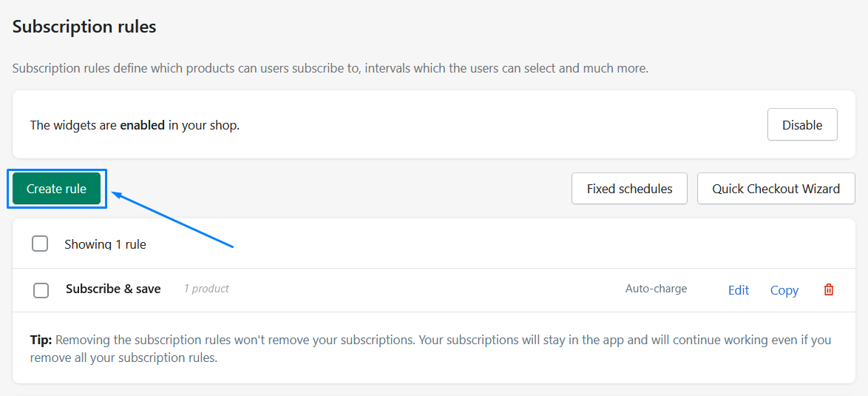Select the Subscribe & save rule name
The image size is (868, 396).
pyautogui.click(x=113, y=289)
